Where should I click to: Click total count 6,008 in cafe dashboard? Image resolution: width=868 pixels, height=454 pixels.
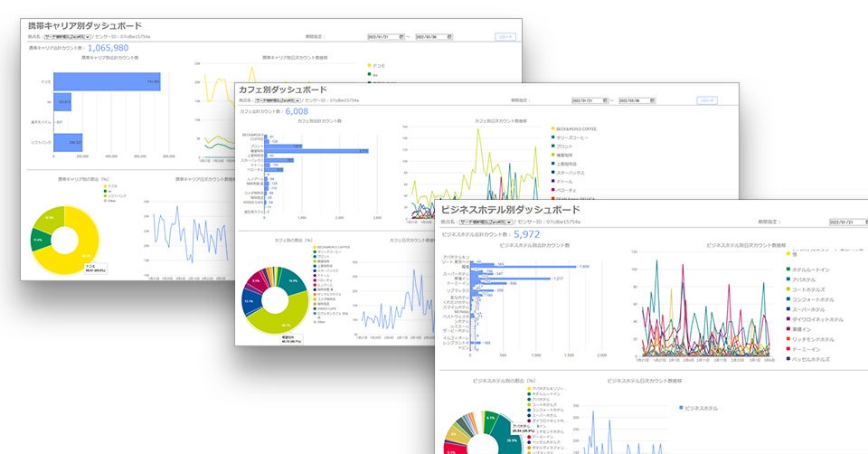297,111
